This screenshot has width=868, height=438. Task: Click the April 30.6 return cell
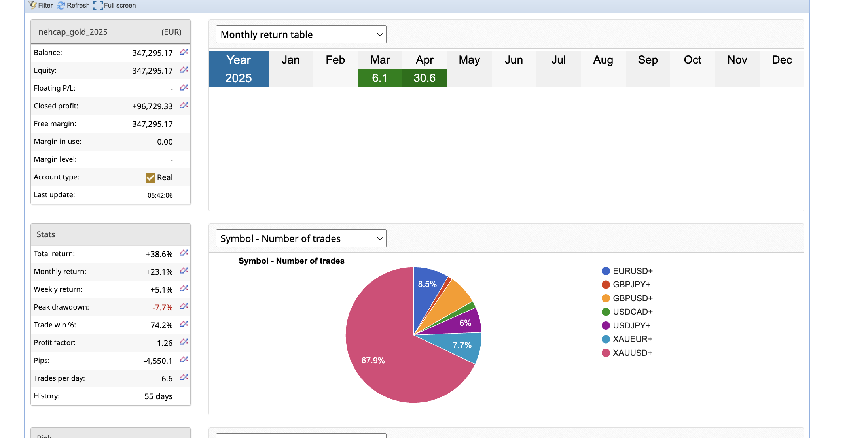[x=425, y=78]
